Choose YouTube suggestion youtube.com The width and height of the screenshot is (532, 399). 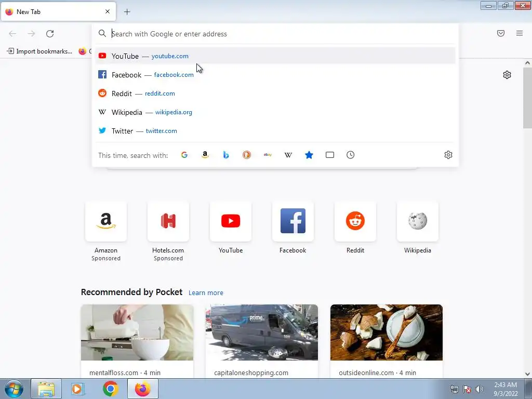275,56
